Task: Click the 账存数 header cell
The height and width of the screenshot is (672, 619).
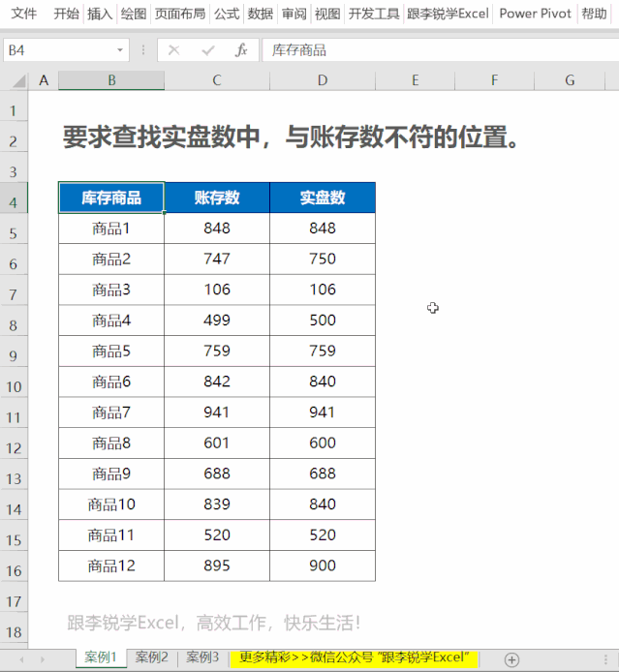Action: pyautogui.click(x=217, y=198)
